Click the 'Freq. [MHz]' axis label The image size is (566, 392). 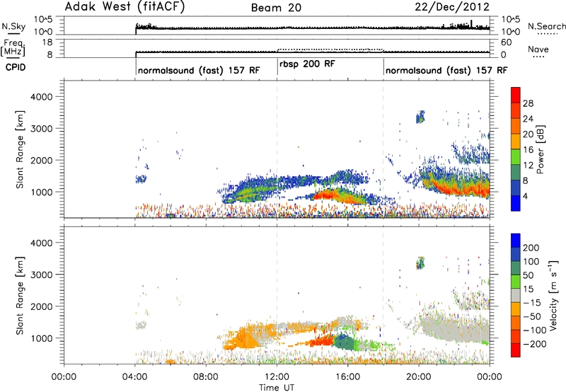coord(13,47)
